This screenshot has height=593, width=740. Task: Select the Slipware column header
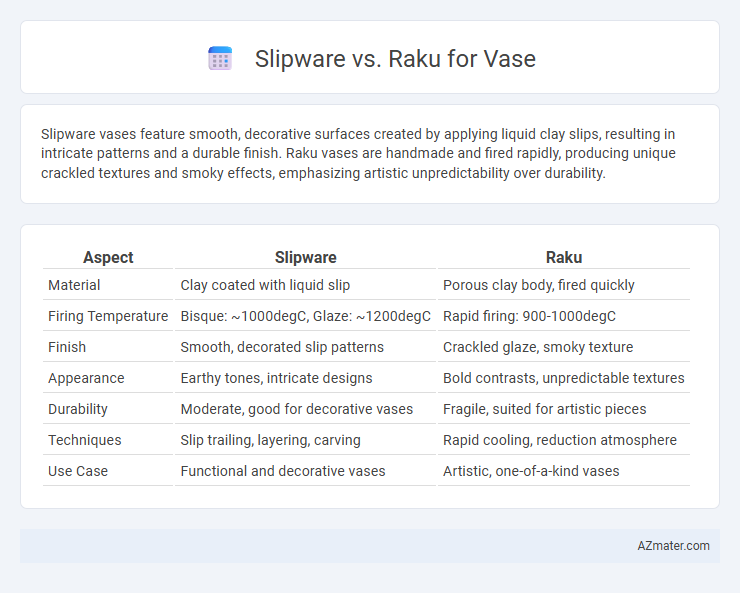[x=305, y=257]
